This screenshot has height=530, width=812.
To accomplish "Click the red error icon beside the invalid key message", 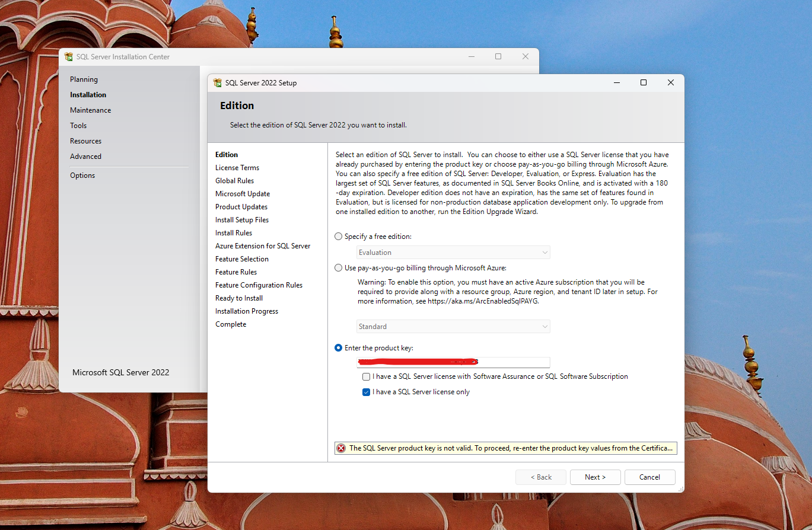I will click(341, 448).
